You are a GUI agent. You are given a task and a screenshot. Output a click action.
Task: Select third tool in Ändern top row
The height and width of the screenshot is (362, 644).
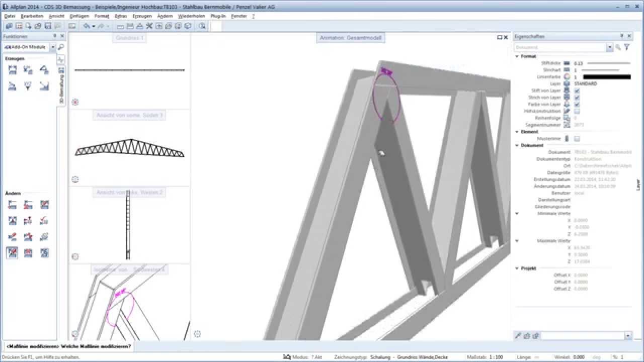[x=44, y=205]
